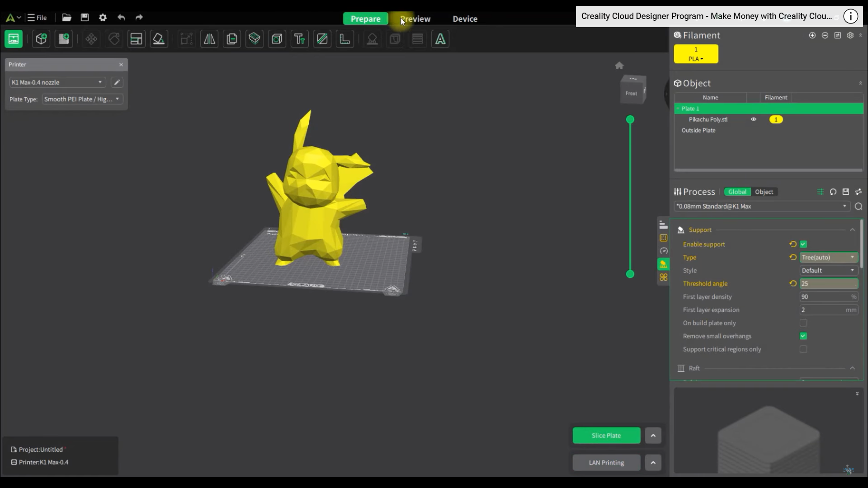Image resolution: width=868 pixels, height=488 pixels.
Task: Select the Move tool
Action: coord(91,39)
